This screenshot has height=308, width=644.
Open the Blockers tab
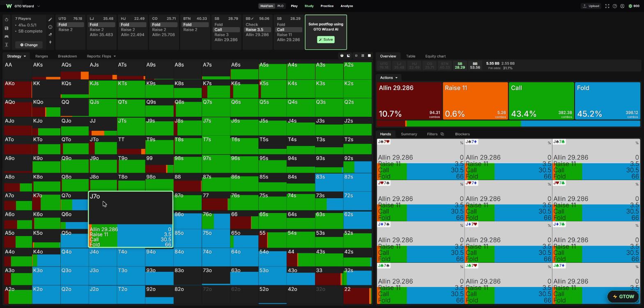(x=462, y=134)
